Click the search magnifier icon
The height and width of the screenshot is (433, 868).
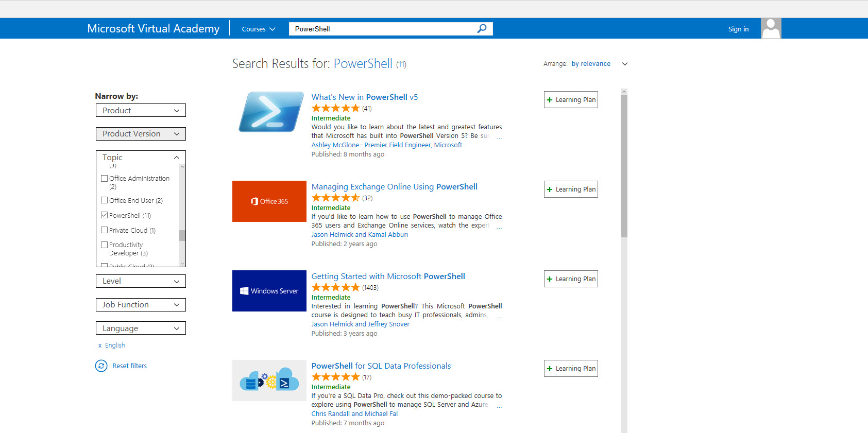click(482, 29)
